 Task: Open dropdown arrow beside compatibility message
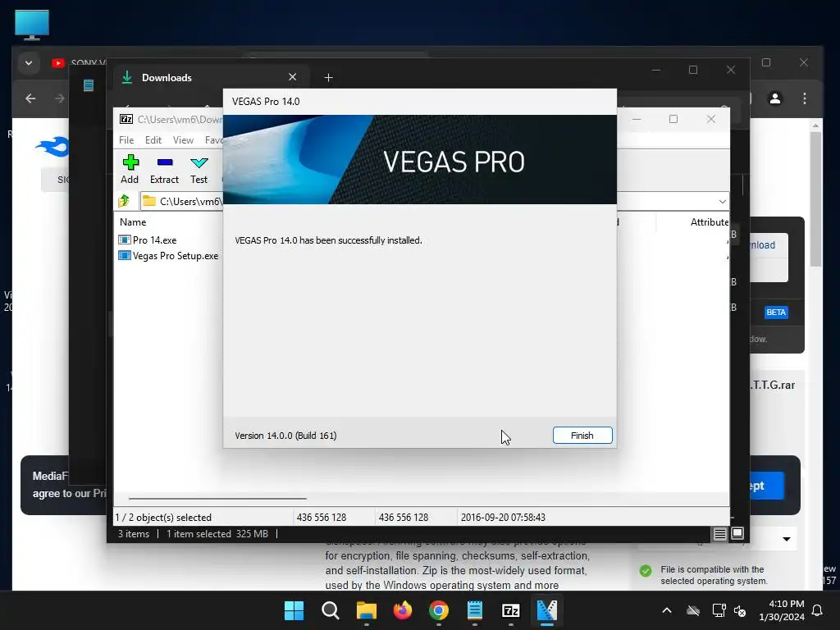tap(787, 539)
